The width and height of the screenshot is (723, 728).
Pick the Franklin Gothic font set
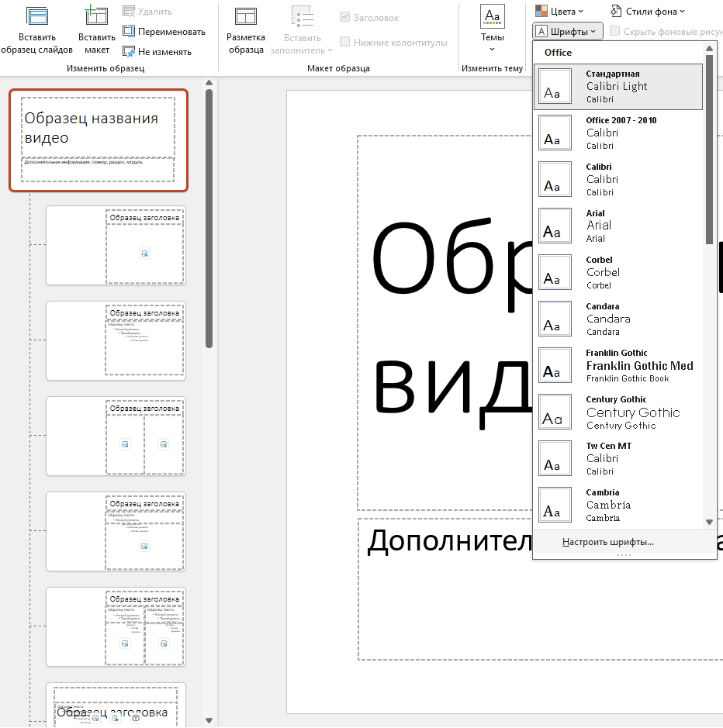coord(619,365)
